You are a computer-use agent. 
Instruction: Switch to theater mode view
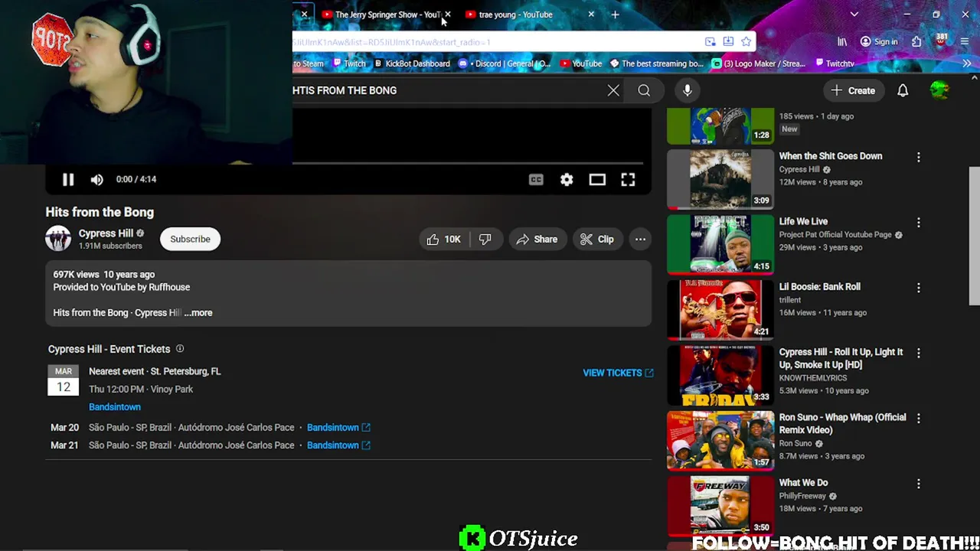point(597,179)
